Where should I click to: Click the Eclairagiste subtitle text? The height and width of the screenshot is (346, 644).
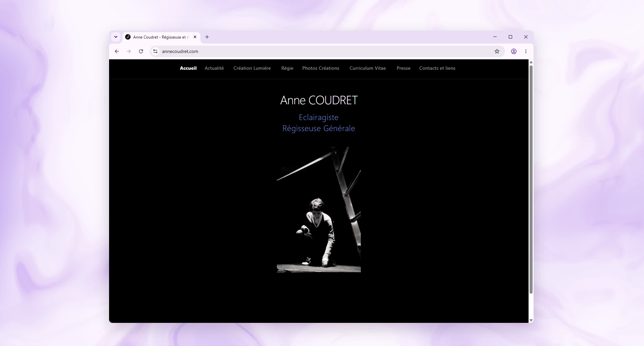319,117
